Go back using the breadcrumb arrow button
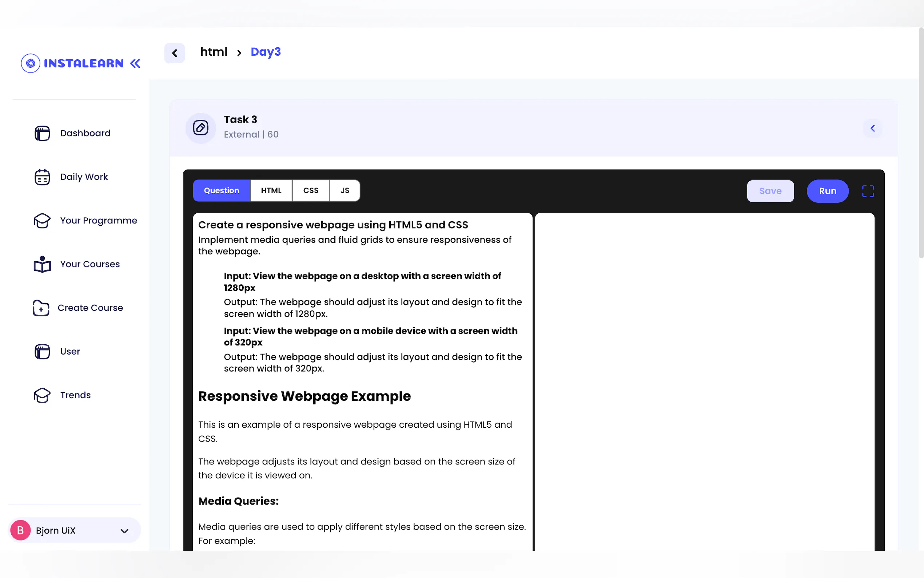Image resolution: width=924 pixels, height=578 pixels. pyautogui.click(x=175, y=53)
